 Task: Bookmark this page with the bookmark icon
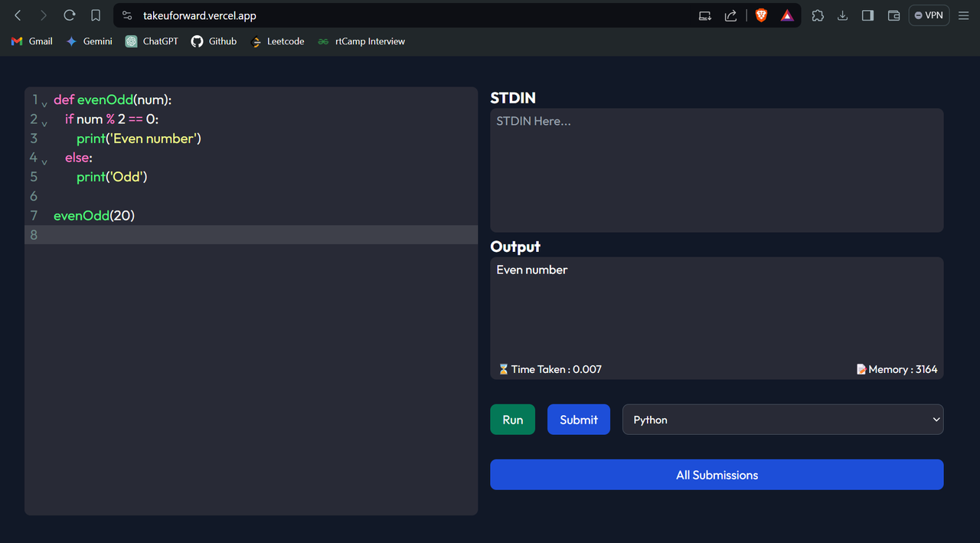96,15
